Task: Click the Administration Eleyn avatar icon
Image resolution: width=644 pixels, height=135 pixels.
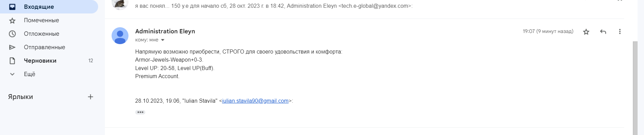Action: [120, 36]
